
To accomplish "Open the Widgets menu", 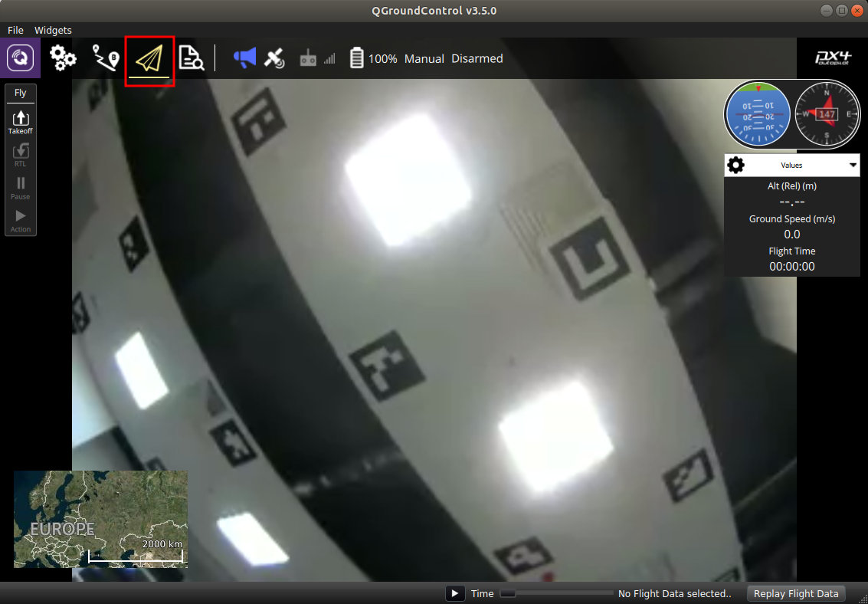I will pos(53,30).
